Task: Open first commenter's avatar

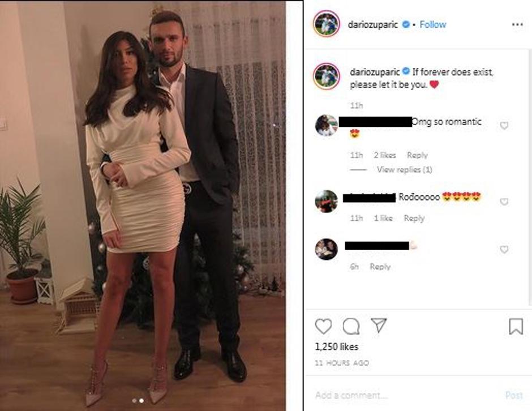Action: 327,126
